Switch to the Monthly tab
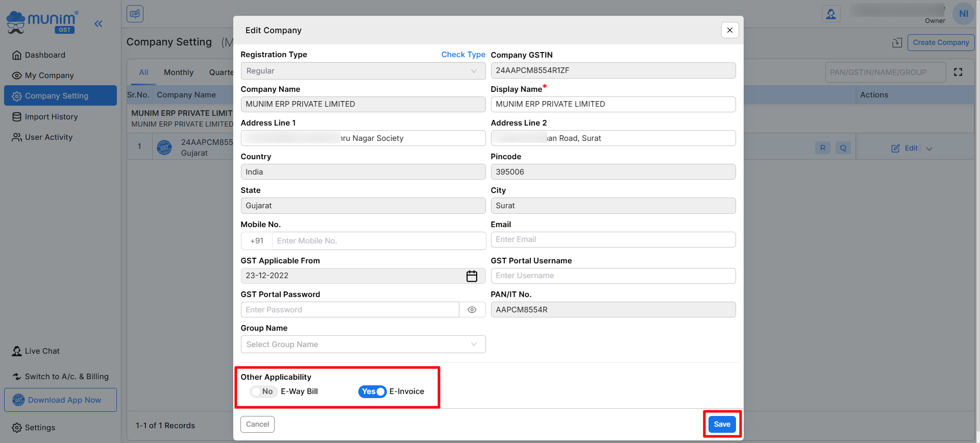The image size is (980, 443). tap(179, 72)
